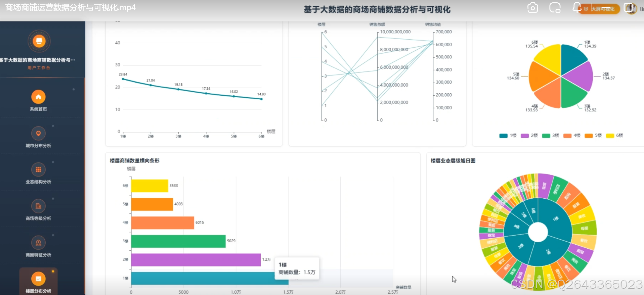Click the video filename 商场商铺运营数据分析与可视化.mp4

(70, 7)
